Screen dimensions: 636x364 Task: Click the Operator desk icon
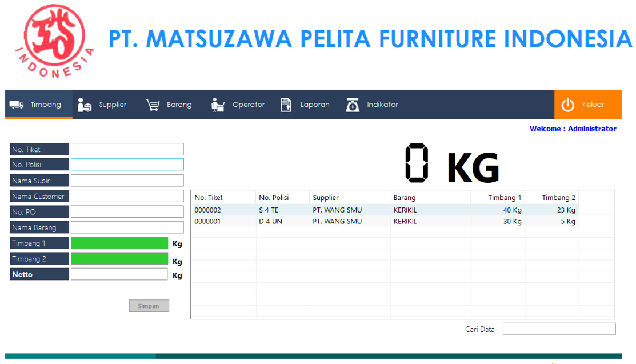click(218, 105)
